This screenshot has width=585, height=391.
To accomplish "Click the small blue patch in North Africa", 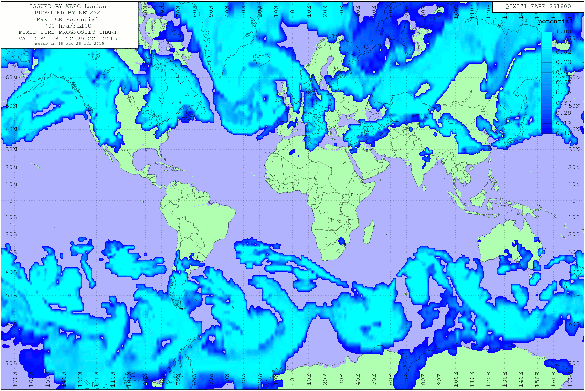I will [x=292, y=152].
